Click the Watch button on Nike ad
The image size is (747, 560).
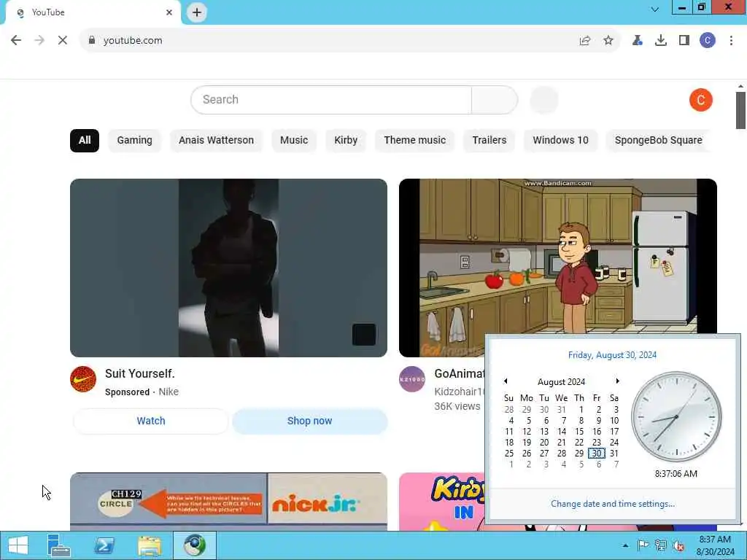pos(151,421)
